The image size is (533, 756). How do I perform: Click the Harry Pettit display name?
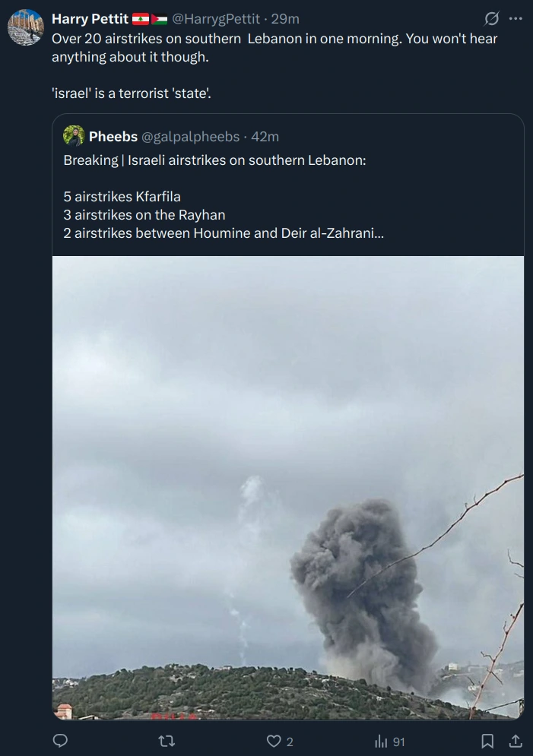pos(90,19)
